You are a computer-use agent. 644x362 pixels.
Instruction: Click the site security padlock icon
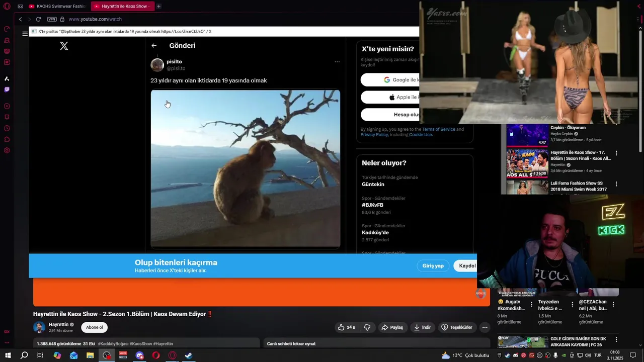[62, 19]
